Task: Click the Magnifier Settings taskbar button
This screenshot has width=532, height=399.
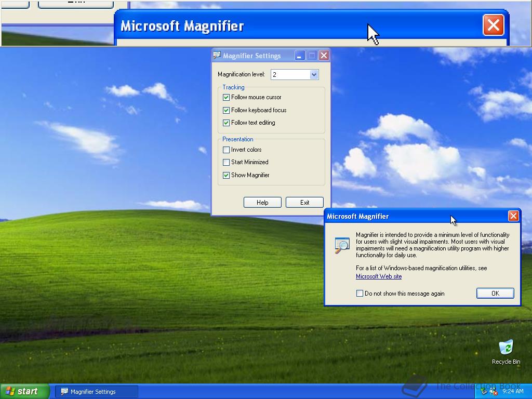Action: (x=96, y=392)
